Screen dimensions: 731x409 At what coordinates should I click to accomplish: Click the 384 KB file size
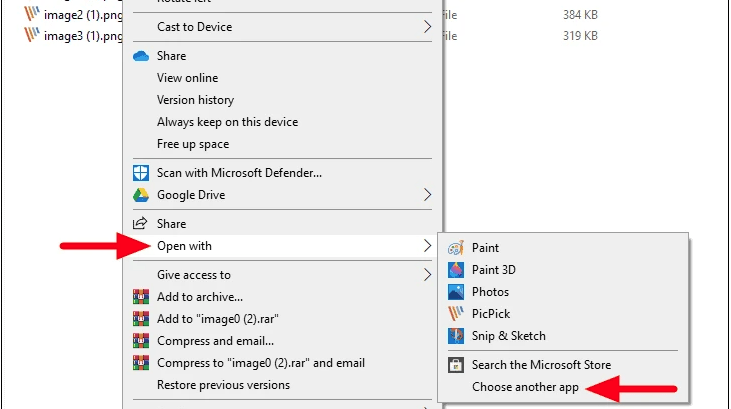pyautogui.click(x=580, y=15)
